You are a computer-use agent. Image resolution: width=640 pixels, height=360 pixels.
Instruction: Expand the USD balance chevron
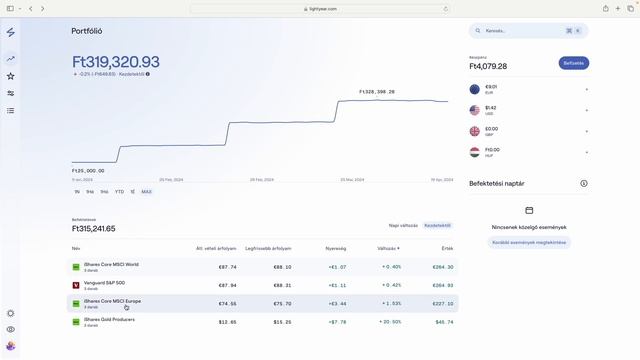pos(587,110)
